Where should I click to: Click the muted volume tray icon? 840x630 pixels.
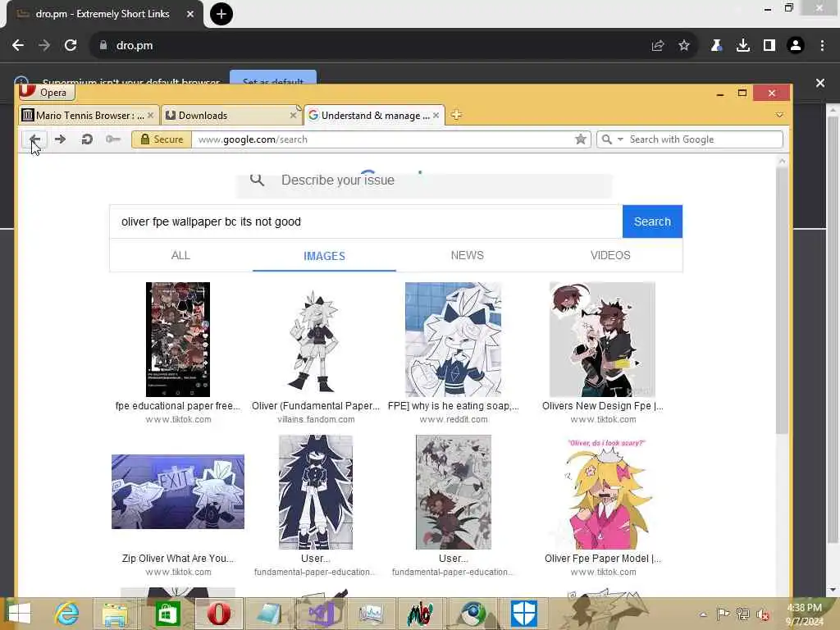click(x=763, y=614)
